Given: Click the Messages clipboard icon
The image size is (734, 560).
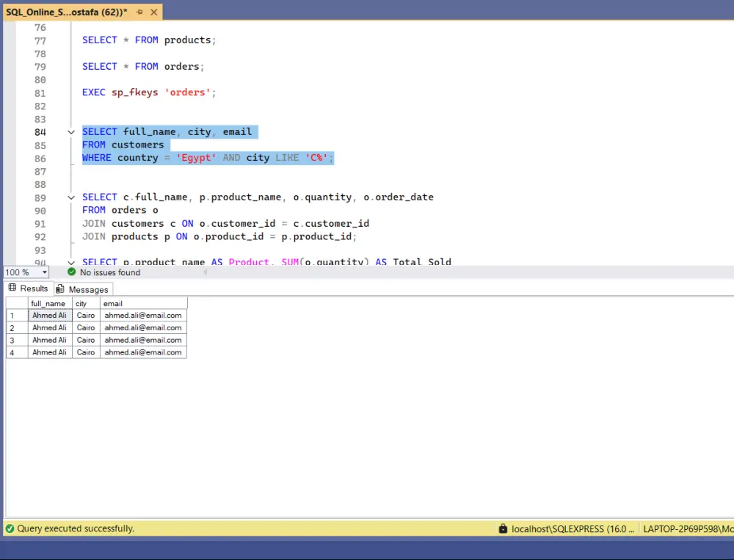Looking at the screenshot, I should pyautogui.click(x=59, y=288).
